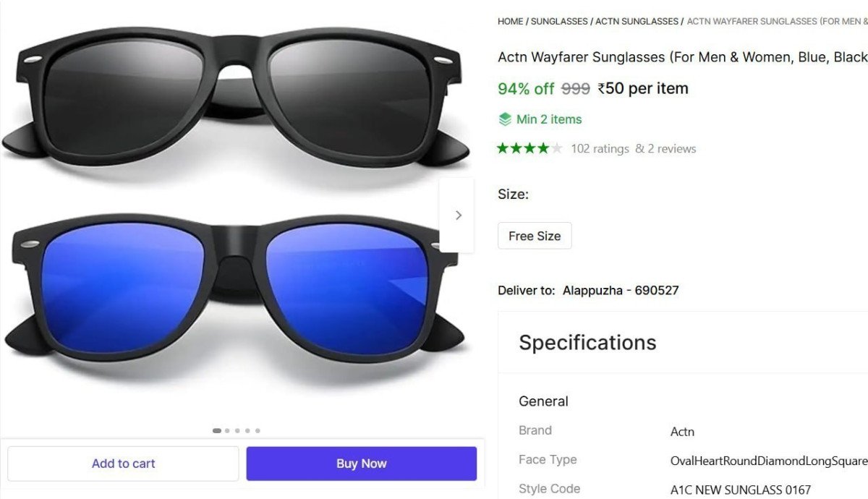Click the fourth green star icon
The width and height of the screenshot is (868, 499).
[x=542, y=148]
